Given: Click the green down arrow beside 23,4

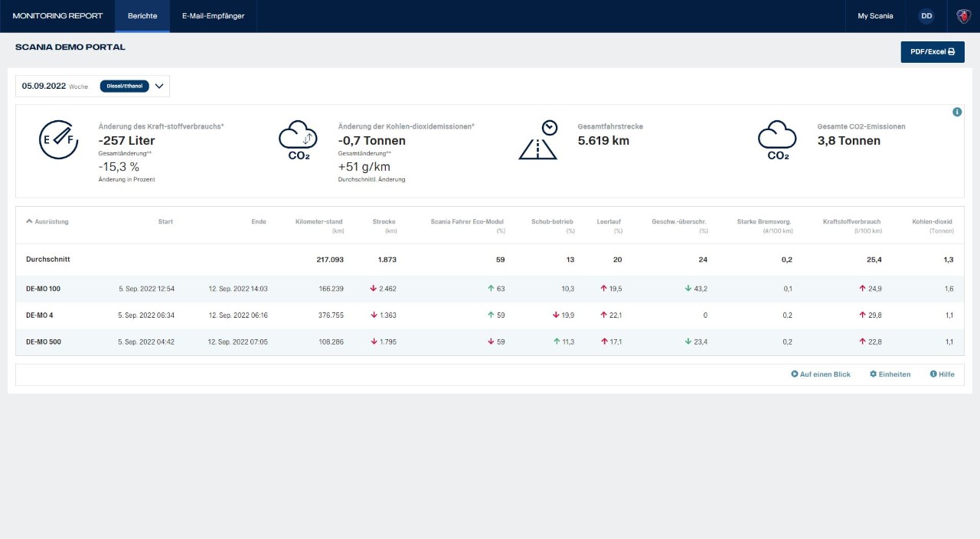Looking at the screenshot, I should 688,342.
